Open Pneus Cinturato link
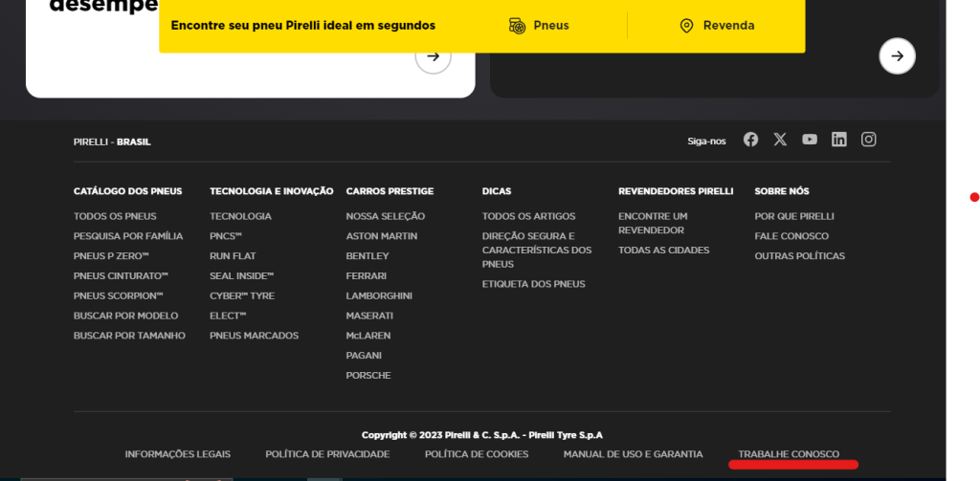980x481 pixels. 122,276
